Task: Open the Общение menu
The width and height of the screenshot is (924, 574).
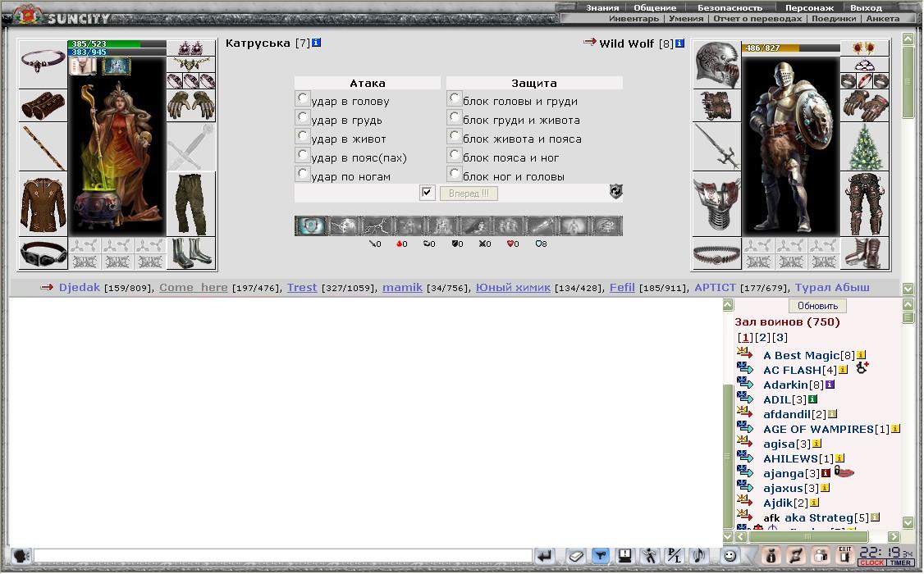Action: pos(655,7)
